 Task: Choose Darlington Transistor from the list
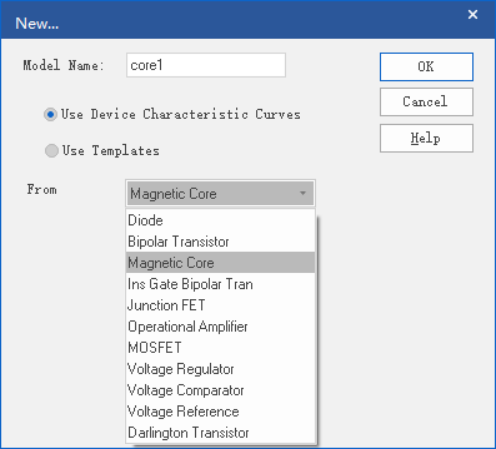coord(220,433)
